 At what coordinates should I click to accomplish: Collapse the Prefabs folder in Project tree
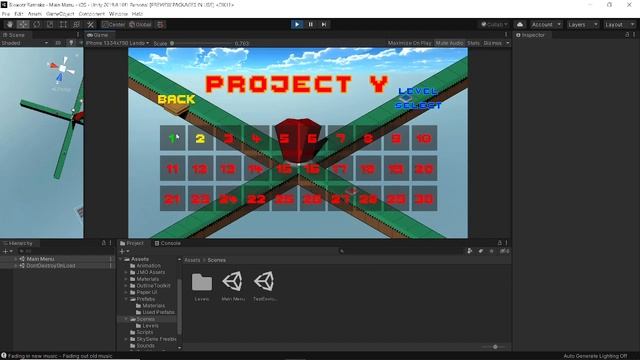[x=127, y=299]
